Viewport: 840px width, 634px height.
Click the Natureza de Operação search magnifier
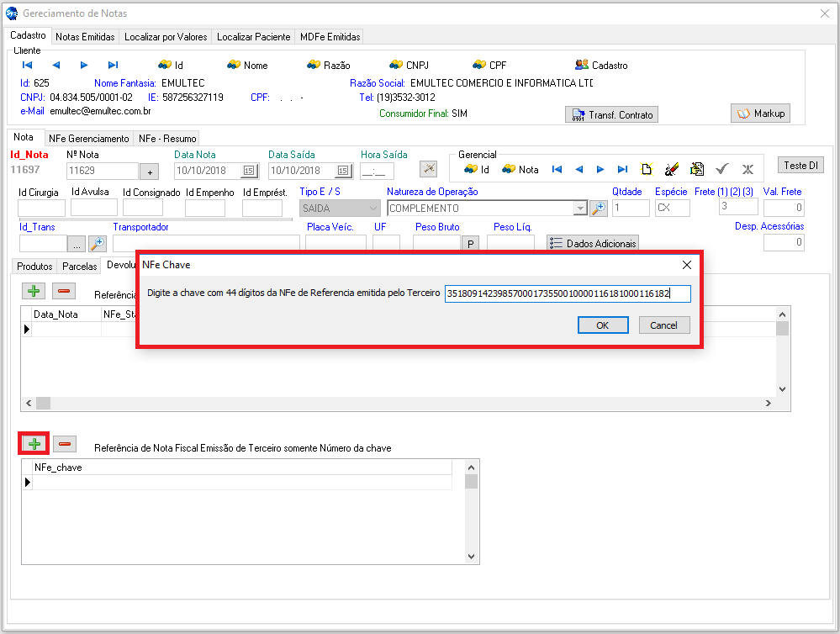[x=598, y=208]
